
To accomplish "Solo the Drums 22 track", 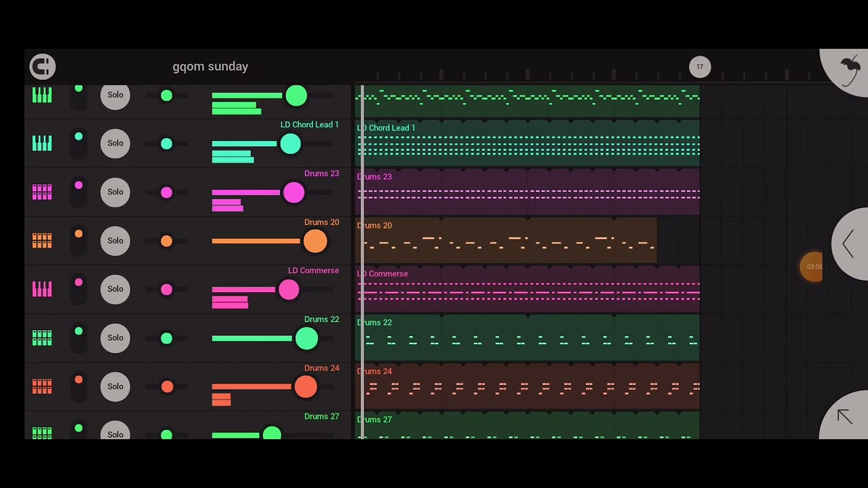I will tap(115, 338).
